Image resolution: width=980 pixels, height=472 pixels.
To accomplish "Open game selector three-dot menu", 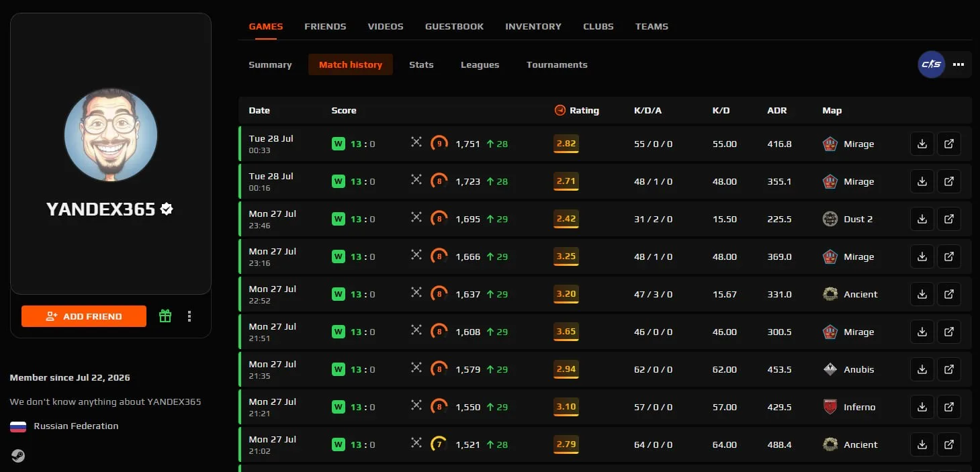I will (959, 64).
